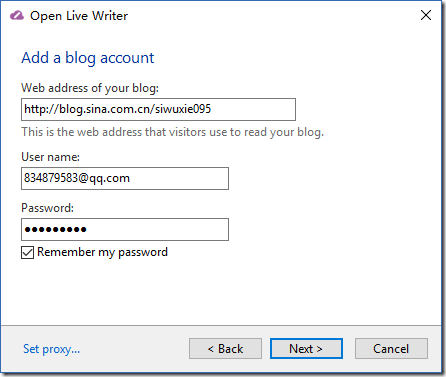
Task: Open the Set proxy... link
Action: (52, 349)
